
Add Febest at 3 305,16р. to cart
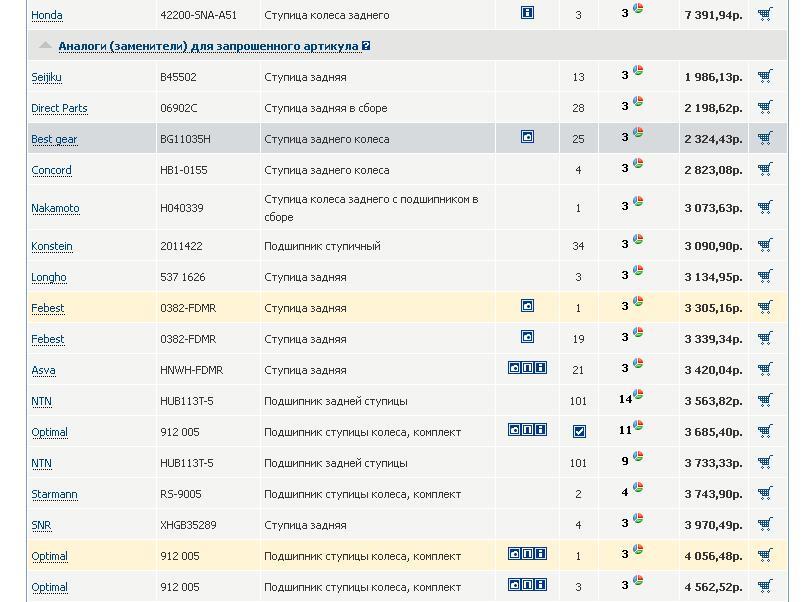tap(765, 307)
